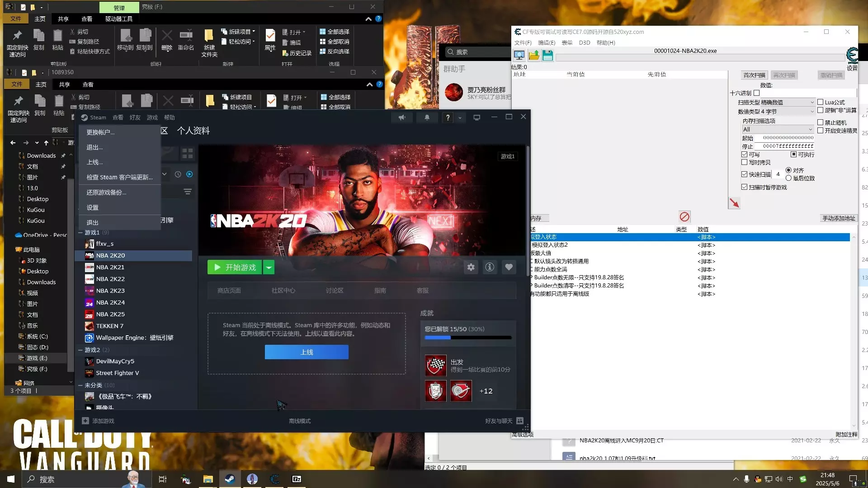Expand the dropdown arrow beside 开始游戏
Image resolution: width=868 pixels, height=488 pixels.
click(x=269, y=267)
